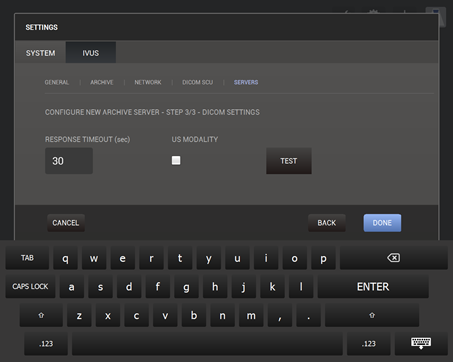Tap the z key

pos(79,315)
